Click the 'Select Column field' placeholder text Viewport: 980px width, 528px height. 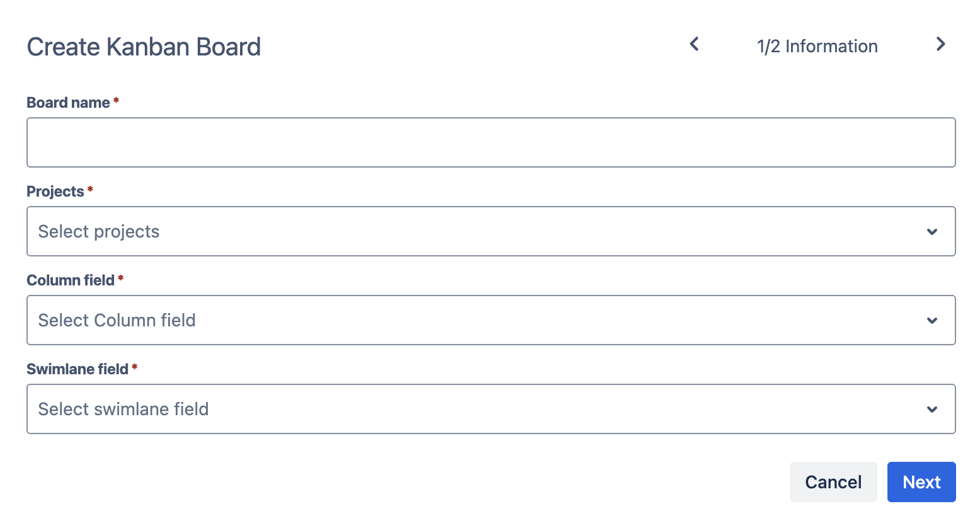[117, 321]
